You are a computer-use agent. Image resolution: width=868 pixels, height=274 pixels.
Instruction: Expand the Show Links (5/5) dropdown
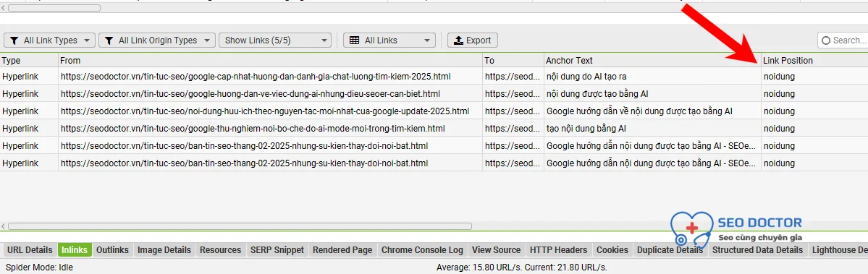point(275,40)
